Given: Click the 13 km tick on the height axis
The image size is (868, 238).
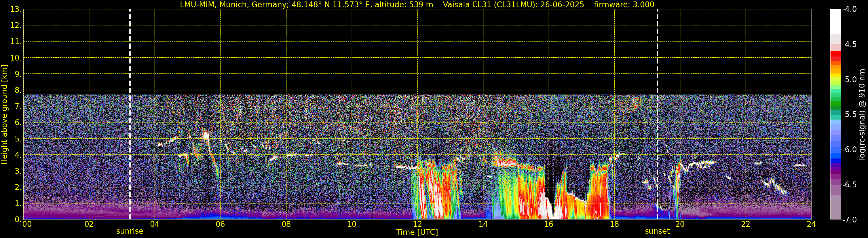Looking at the screenshot, I should (15, 10).
